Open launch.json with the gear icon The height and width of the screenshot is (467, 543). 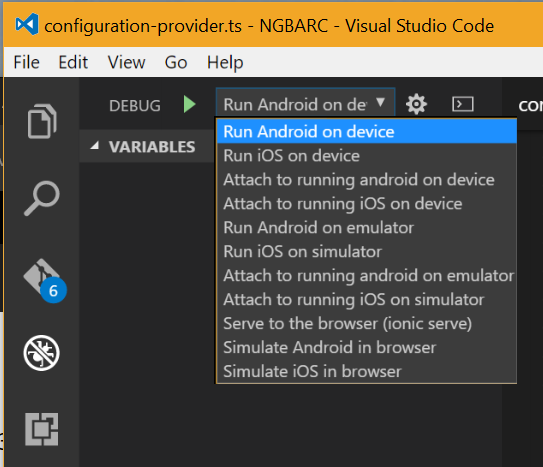point(416,104)
